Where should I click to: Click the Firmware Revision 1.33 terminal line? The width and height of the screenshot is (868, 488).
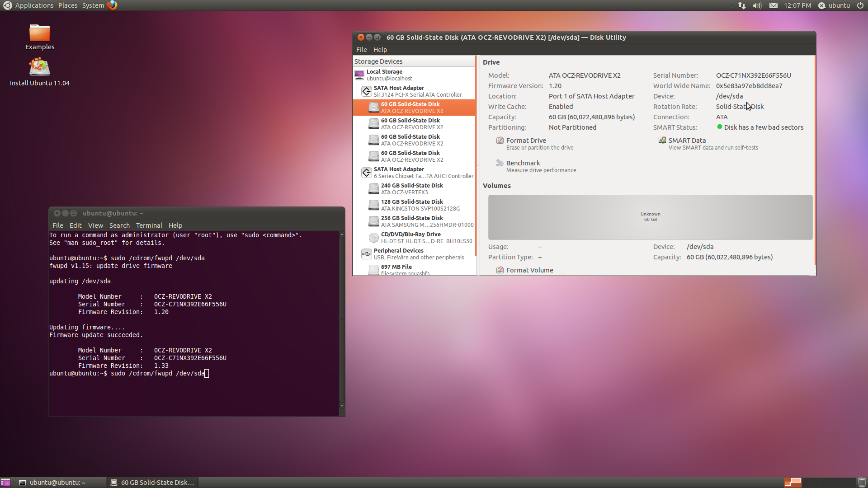(x=123, y=366)
